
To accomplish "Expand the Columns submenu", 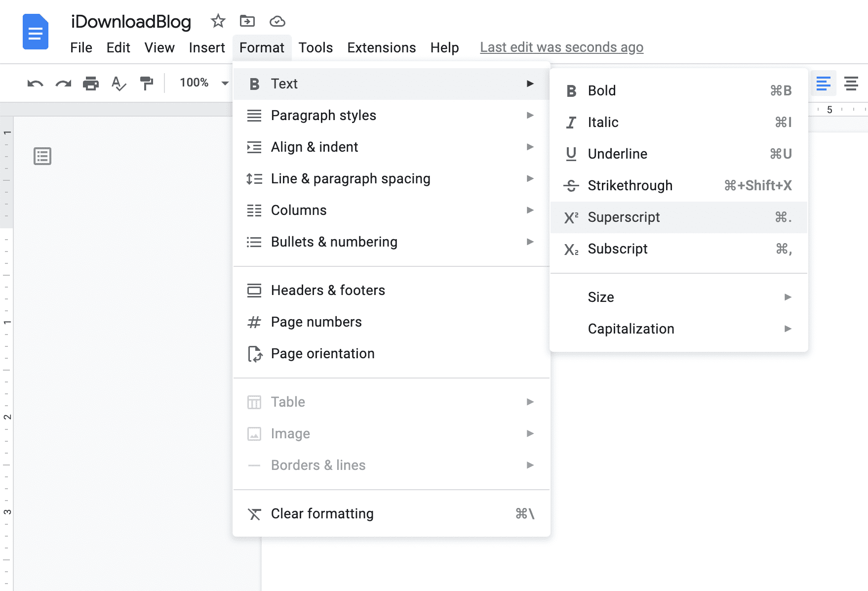I will click(392, 211).
